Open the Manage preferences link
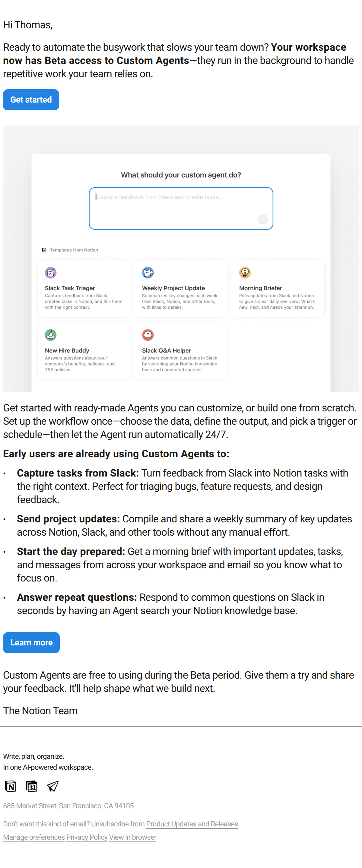This screenshot has height=868, width=362. [x=34, y=837]
